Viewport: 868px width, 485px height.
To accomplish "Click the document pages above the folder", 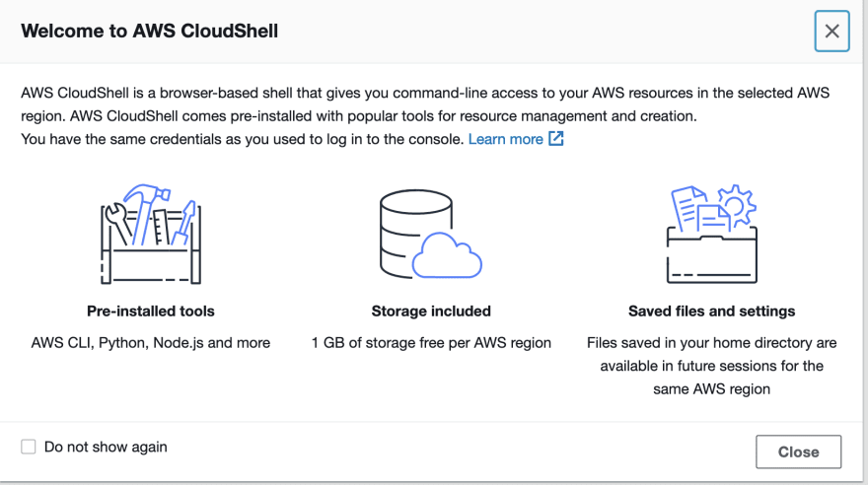I will pyautogui.click(x=700, y=209).
